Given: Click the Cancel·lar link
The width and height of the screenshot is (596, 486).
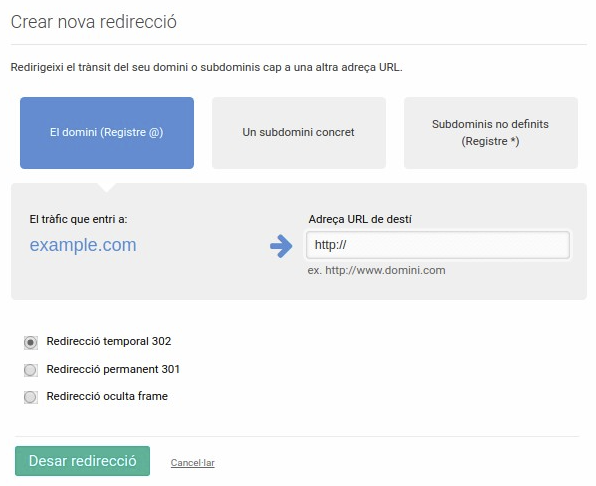Looking at the screenshot, I should pyautogui.click(x=193, y=462).
